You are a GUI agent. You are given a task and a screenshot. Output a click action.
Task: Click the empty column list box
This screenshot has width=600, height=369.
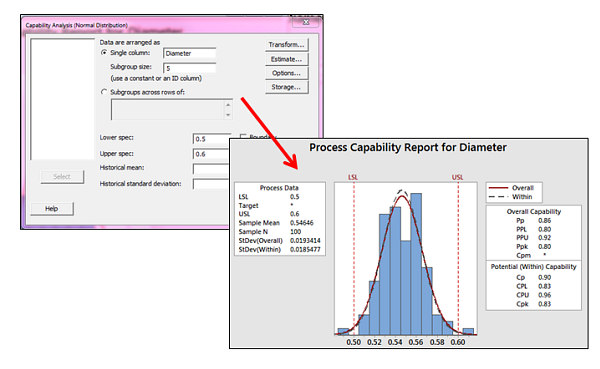[62, 99]
